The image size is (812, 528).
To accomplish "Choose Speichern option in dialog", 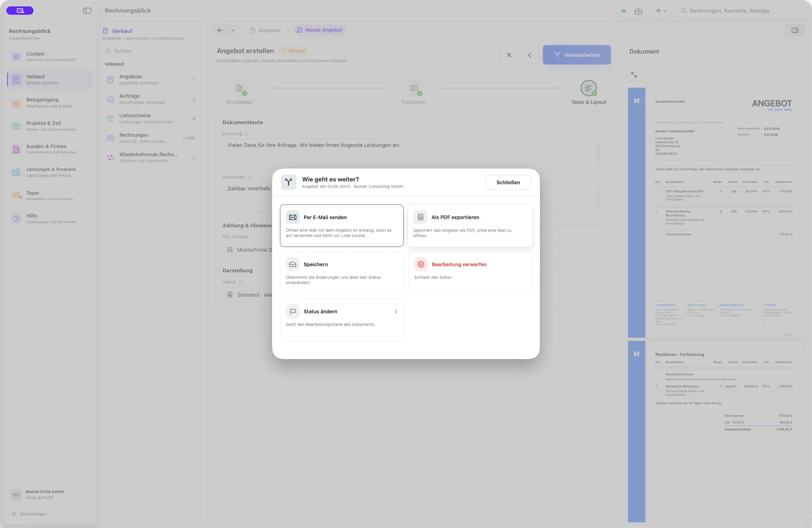I will click(342, 273).
